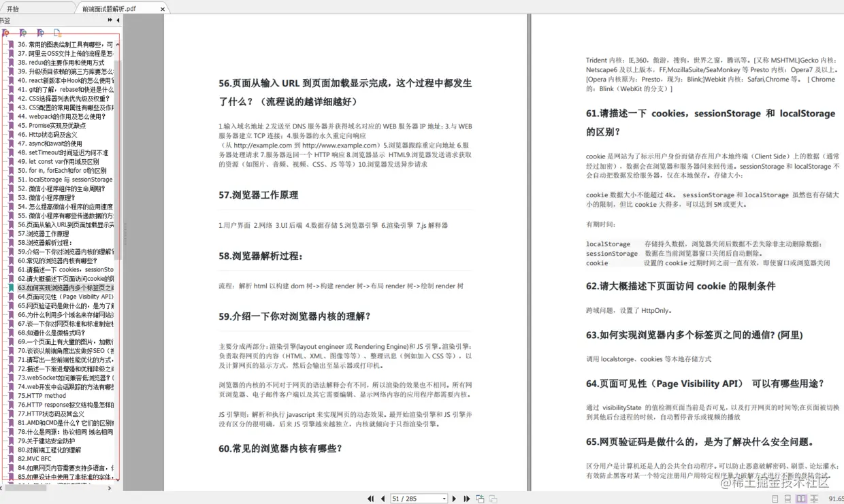Viewport: 844px width, 504px height.
Task: Open bookmark 82.MVC BFC
Action: pos(35,458)
